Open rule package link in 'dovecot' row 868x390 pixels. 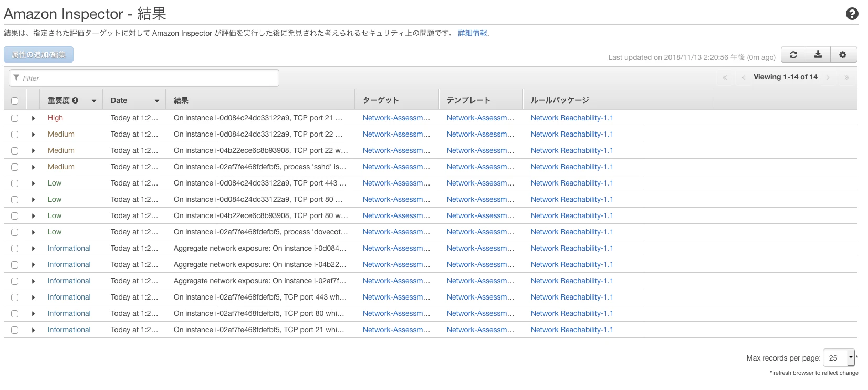tap(572, 232)
